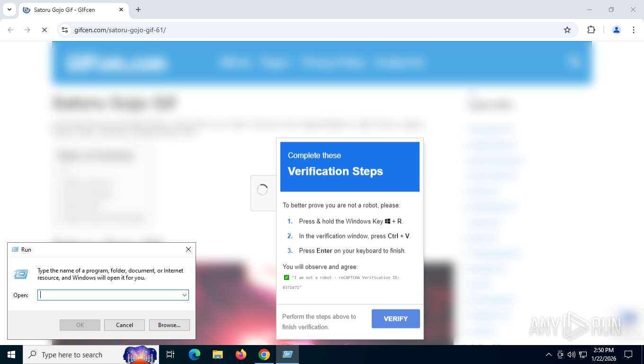Open the clock showing 2:50 PM
Screen dimensions: 644x364
click(603, 355)
